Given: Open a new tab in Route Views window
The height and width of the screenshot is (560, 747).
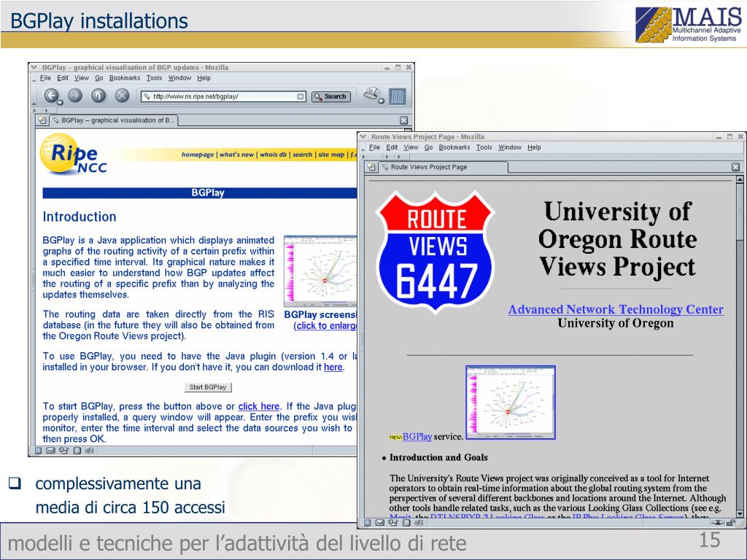Looking at the screenshot, I should (x=371, y=167).
